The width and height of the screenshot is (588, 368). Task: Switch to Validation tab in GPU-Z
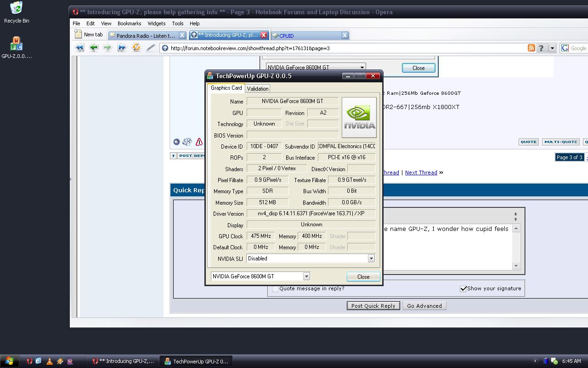[257, 89]
